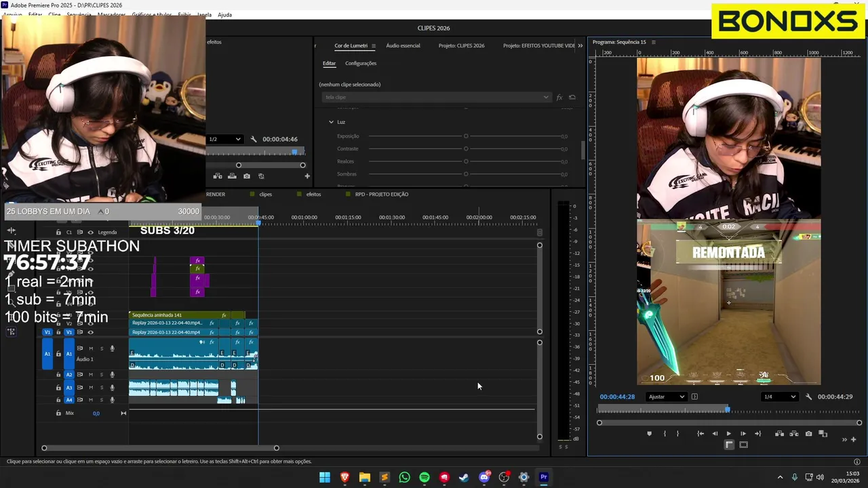Screen dimensions: 868x488
Task: Select the Configurações tab in Lumetri
Action: pyautogui.click(x=360, y=63)
